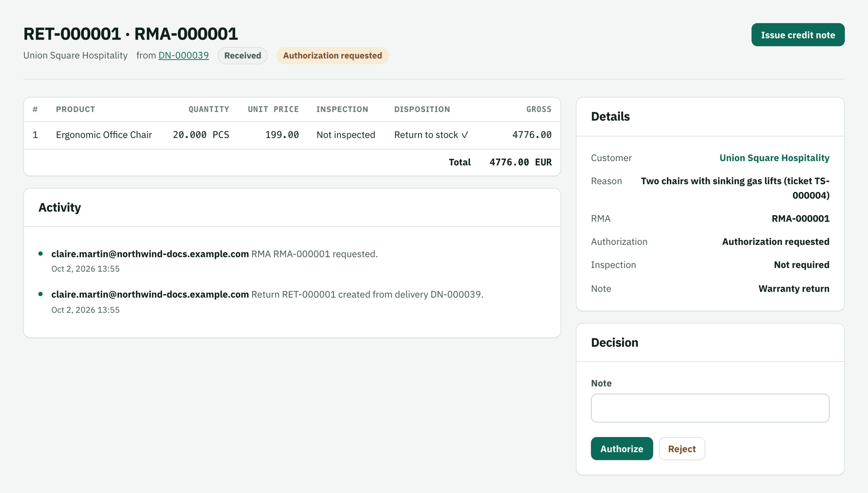This screenshot has height=493, width=868.
Task: Select the Ergonomic Office Chair product cell
Action: 104,135
